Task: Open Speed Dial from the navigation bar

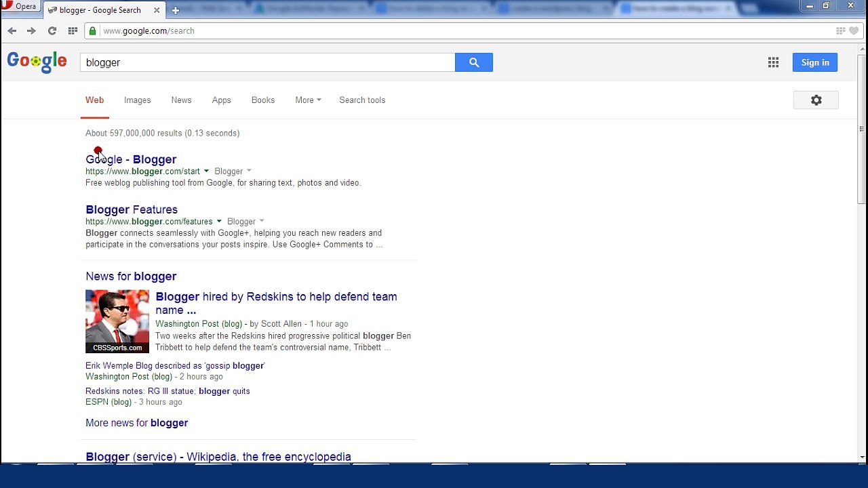Action: tap(73, 30)
